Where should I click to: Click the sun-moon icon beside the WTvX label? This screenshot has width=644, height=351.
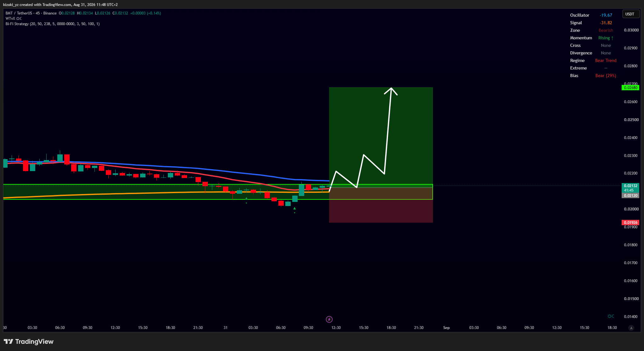[19, 19]
